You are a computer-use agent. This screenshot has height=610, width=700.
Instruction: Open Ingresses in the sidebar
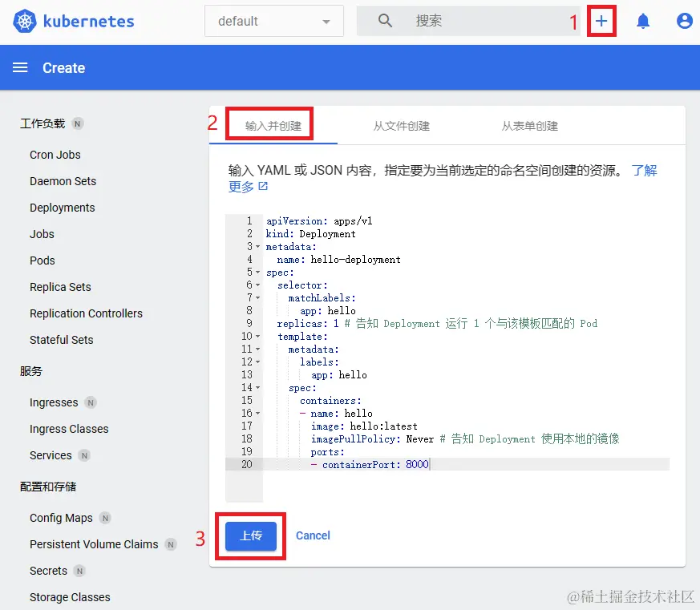54,402
